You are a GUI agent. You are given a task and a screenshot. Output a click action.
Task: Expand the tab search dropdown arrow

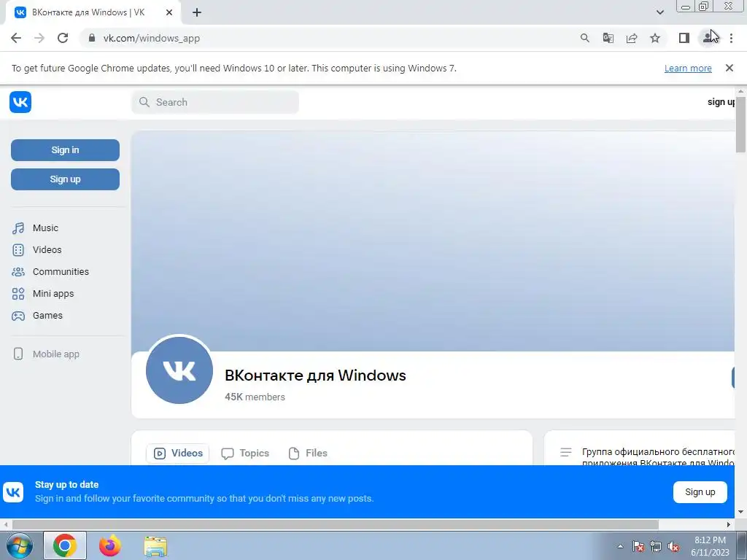click(x=659, y=12)
